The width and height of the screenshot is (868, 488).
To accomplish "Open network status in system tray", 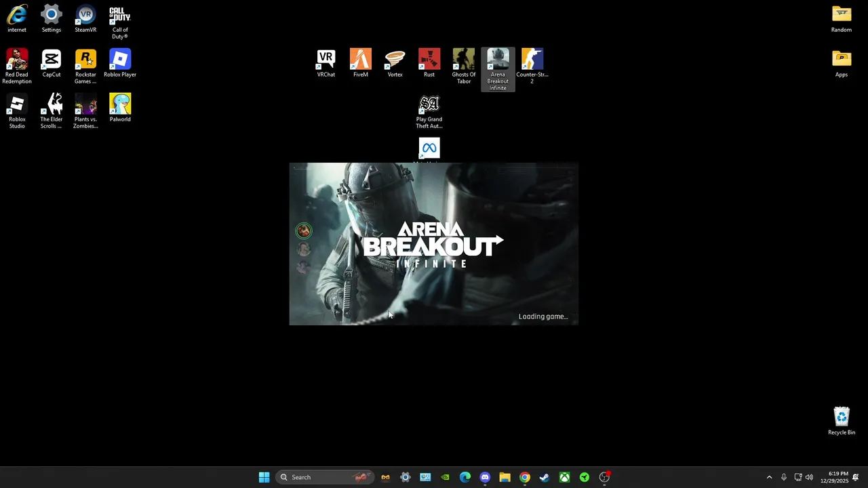I will click(x=797, y=477).
